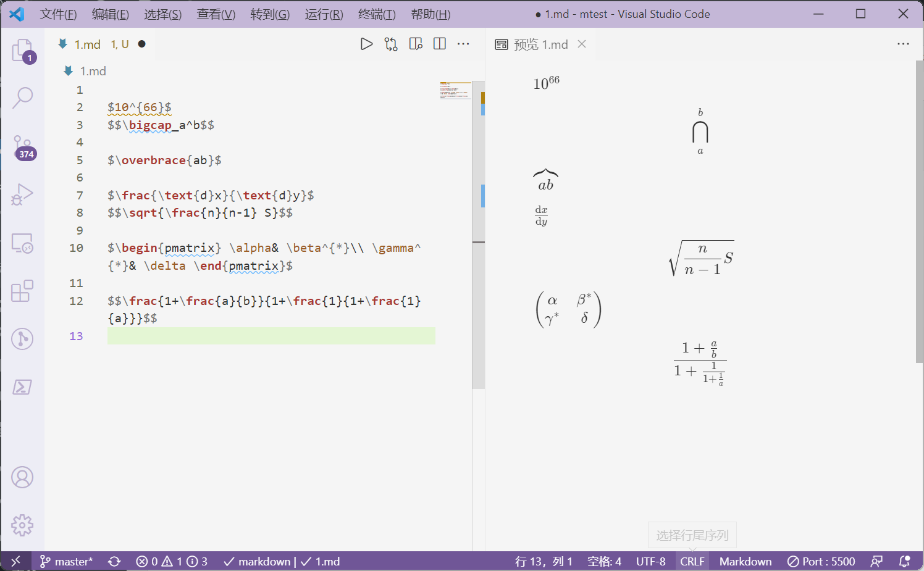Open the Explorer view in activity bar
The image size is (924, 571).
pos(22,50)
